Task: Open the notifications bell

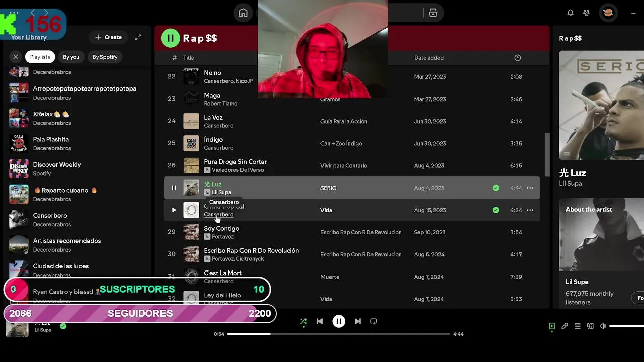Action: pos(570,13)
